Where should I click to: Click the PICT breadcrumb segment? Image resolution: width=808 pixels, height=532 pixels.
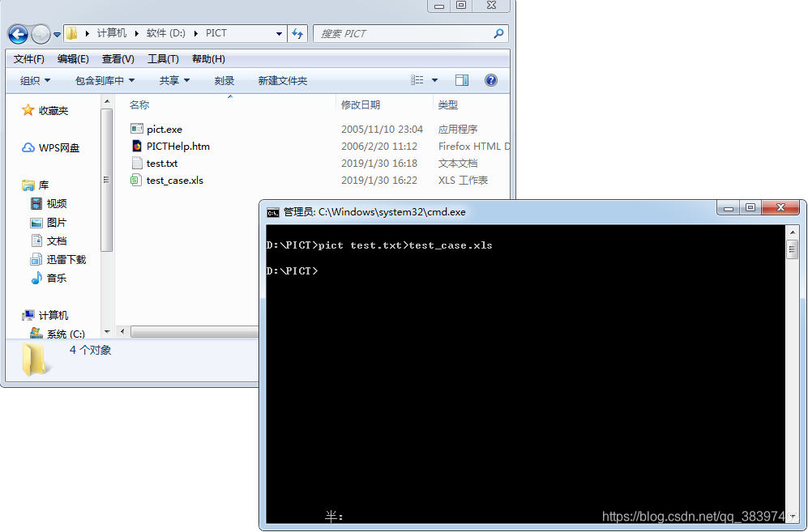point(216,33)
